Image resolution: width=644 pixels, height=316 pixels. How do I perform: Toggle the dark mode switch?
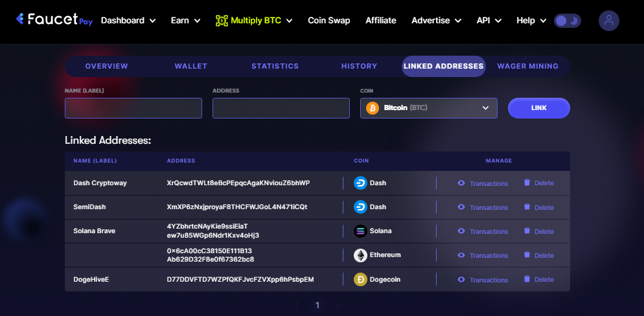tap(567, 21)
